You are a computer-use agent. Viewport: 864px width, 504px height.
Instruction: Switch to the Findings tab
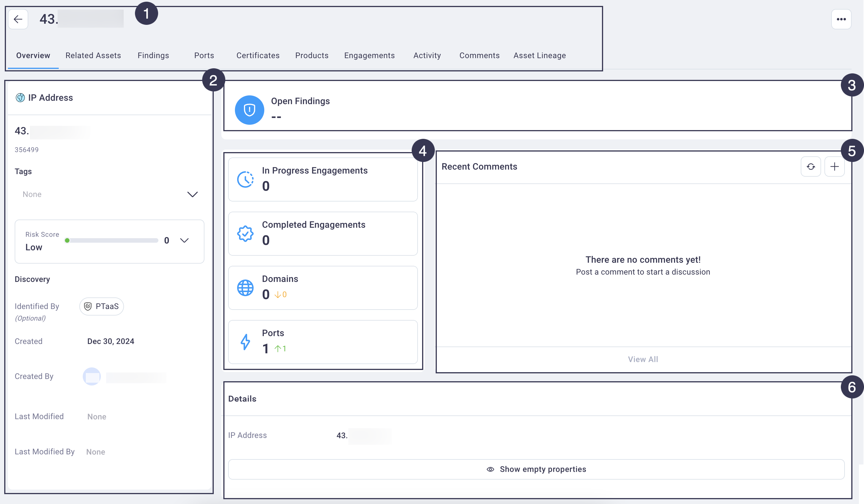coord(153,55)
